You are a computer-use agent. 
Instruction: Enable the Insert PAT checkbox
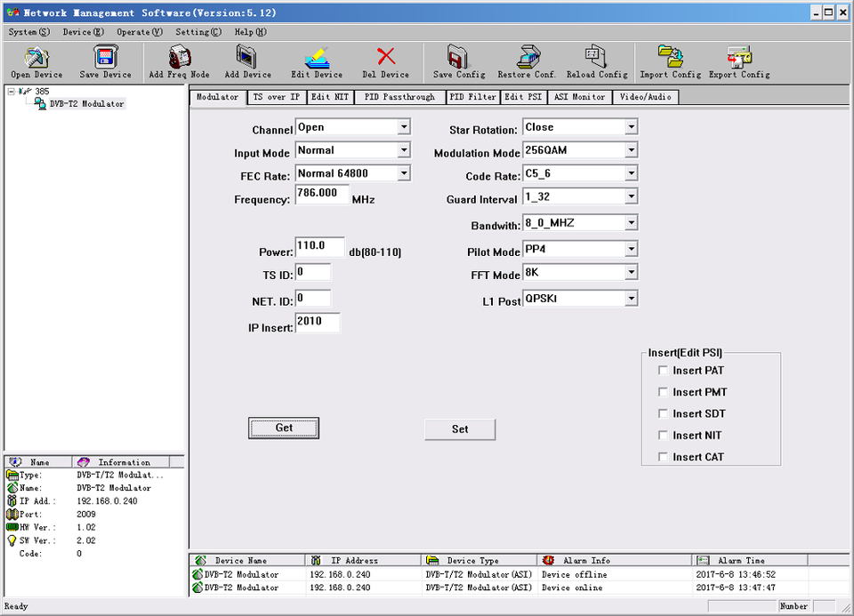[x=663, y=371]
